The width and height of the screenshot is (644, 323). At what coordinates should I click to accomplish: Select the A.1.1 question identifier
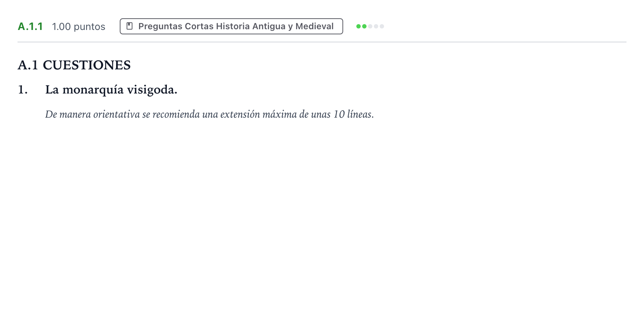[x=30, y=26]
